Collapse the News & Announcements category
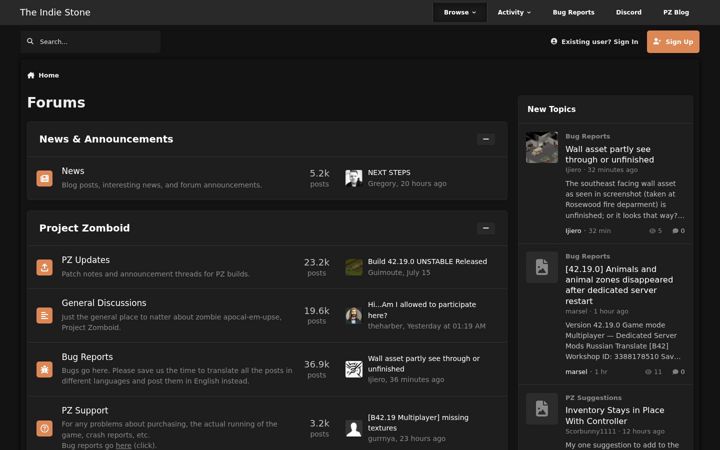The image size is (720, 450). (x=486, y=139)
